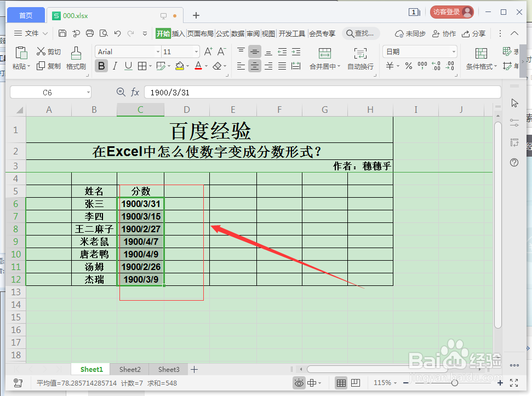The image size is (532, 396).
Task: Set top vertical alignment
Action: tap(241, 51)
